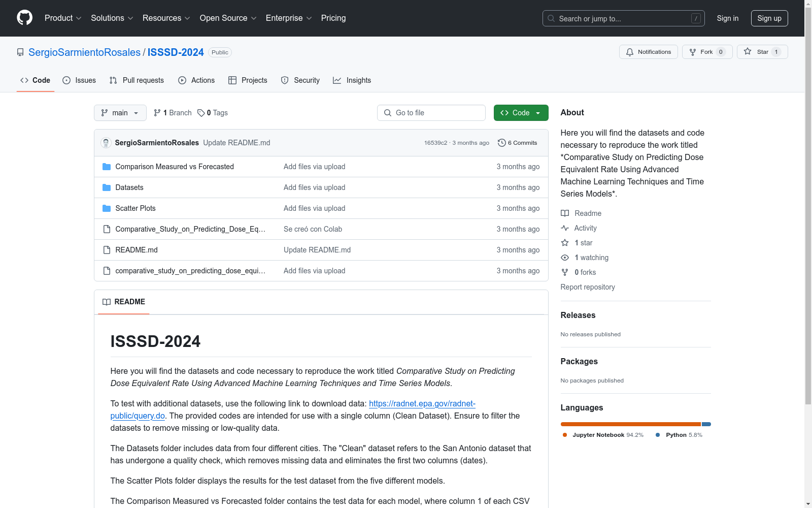Screen dimensions: 812x508
Task: View the 0 Tags link
Action: (213, 113)
